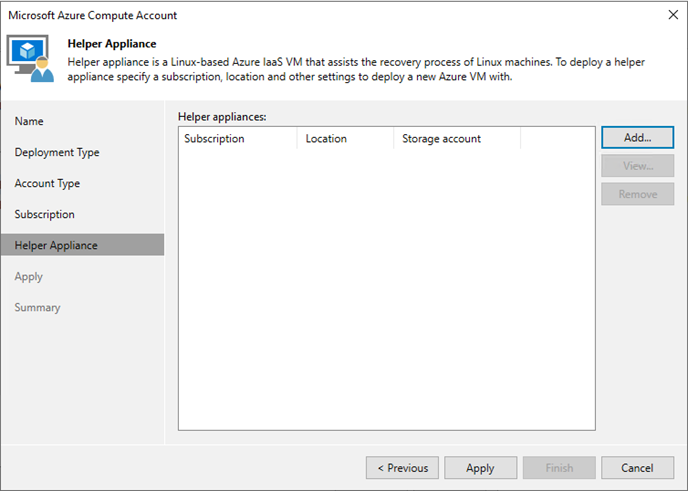Cancel the Azure account wizard
Screen dimensions: 688x491
click(638, 468)
